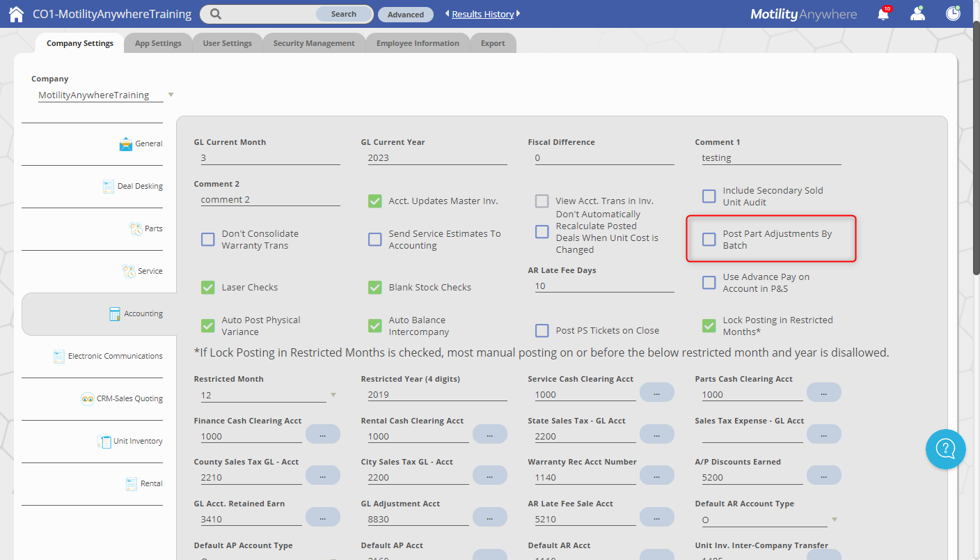This screenshot has width=980, height=560.
Task: Check Include Secondary Sold Unit Audit
Action: pos(709,196)
